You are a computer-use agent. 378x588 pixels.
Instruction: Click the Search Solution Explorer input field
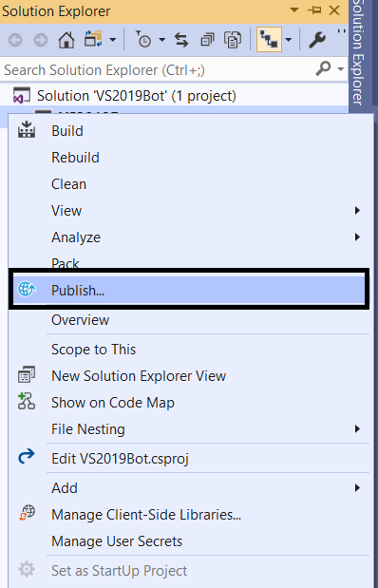(158, 69)
